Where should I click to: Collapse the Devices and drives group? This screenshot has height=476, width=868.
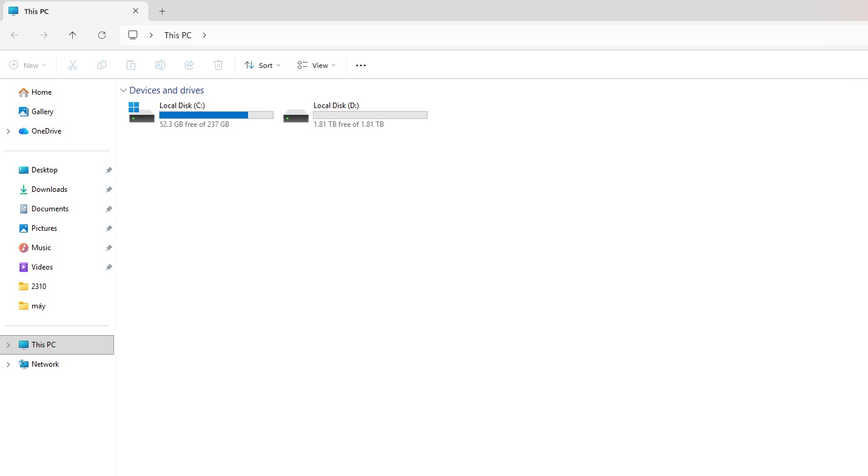[124, 90]
